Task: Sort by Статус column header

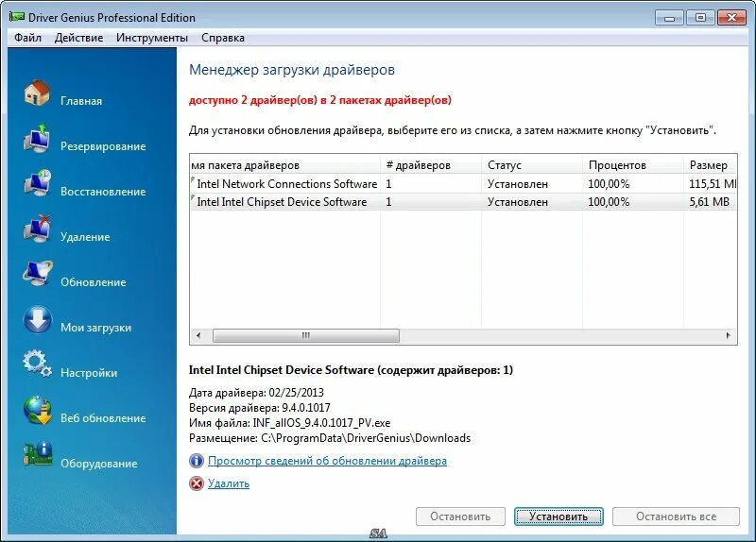Action: pyautogui.click(x=532, y=164)
